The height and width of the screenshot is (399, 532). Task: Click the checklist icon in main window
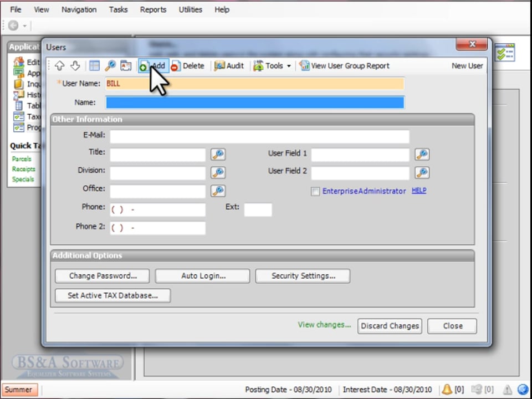click(x=505, y=53)
